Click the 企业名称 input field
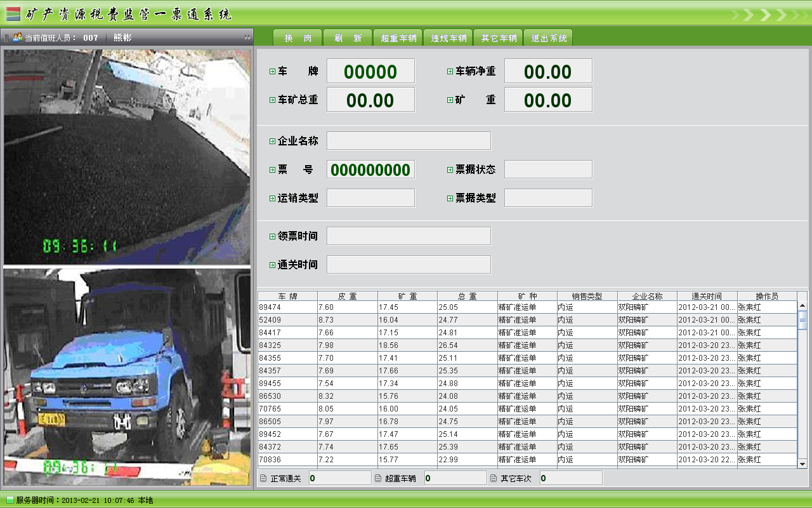 (x=409, y=141)
